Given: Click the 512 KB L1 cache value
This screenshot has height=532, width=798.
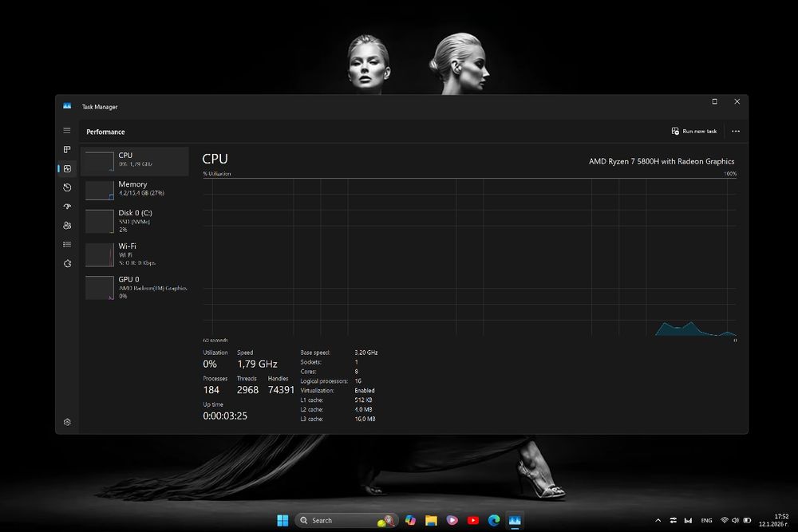Looking at the screenshot, I should click(x=363, y=400).
